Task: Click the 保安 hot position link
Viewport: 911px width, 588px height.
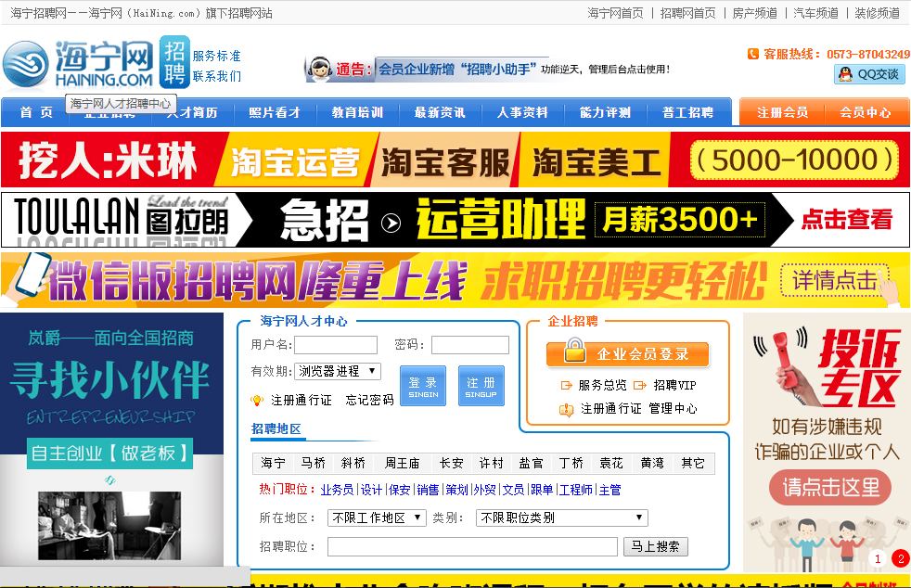Action: (x=399, y=490)
